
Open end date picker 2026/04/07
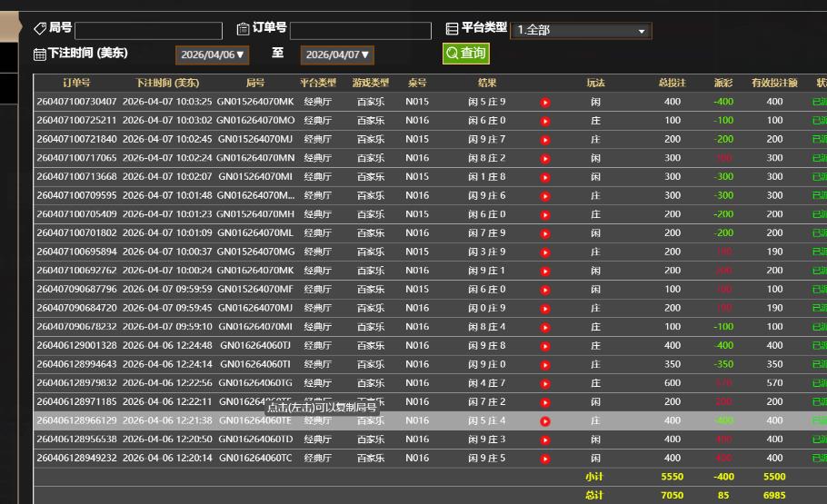click(337, 54)
